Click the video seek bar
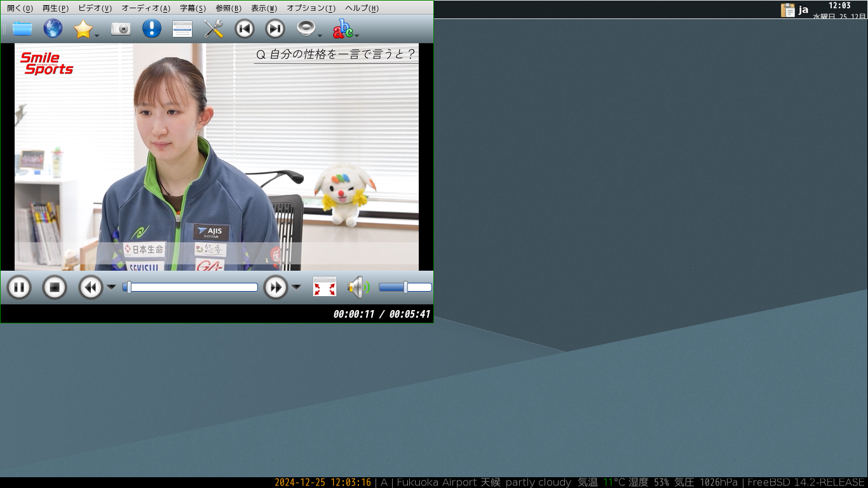The width and height of the screenshot is (868, 488). coord(190,287)
